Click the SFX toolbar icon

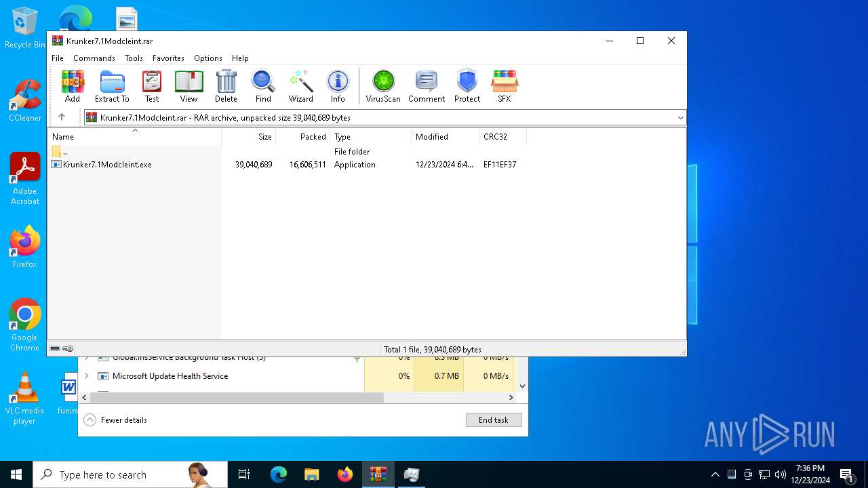tap(505, 86)
